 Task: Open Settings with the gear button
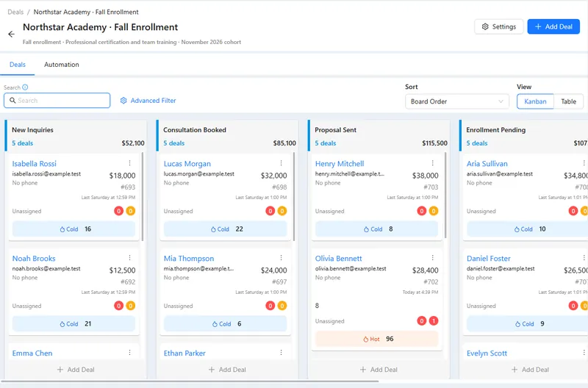pos(499,26)
